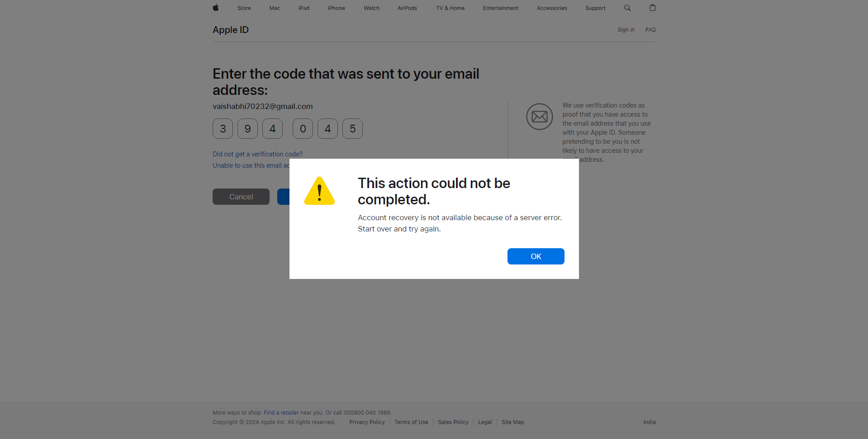
Task: Open the search magnifier icon
Action: 627,8
